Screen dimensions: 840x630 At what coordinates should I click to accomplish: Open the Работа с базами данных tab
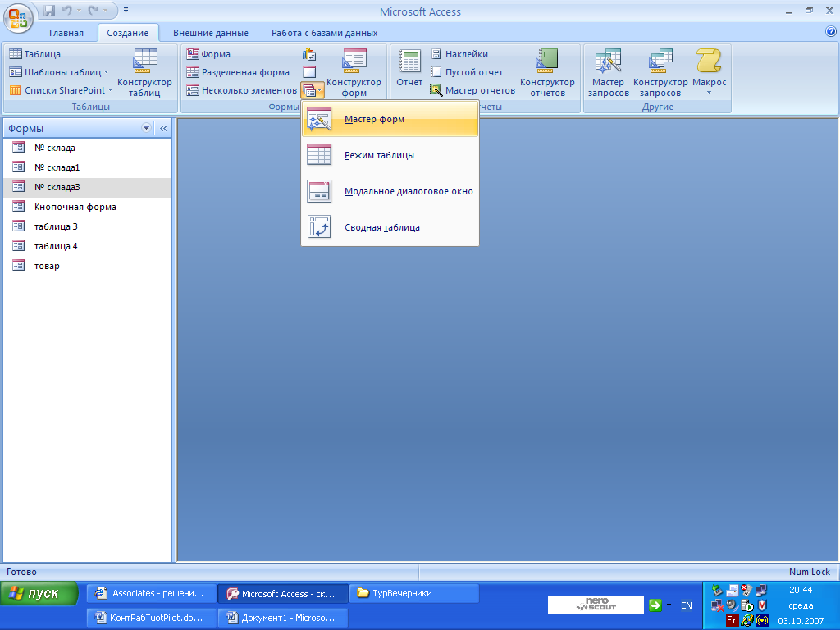coord(325,33)
